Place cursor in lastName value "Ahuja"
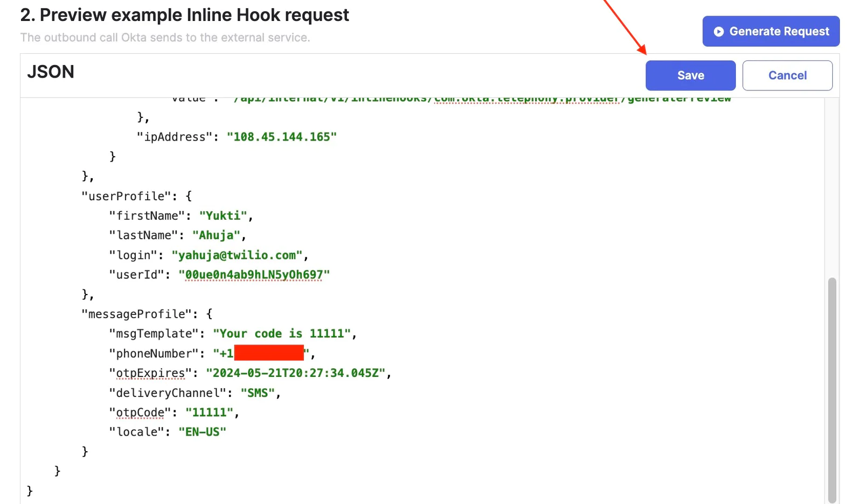The image size is (862, 504). point(216,235)
